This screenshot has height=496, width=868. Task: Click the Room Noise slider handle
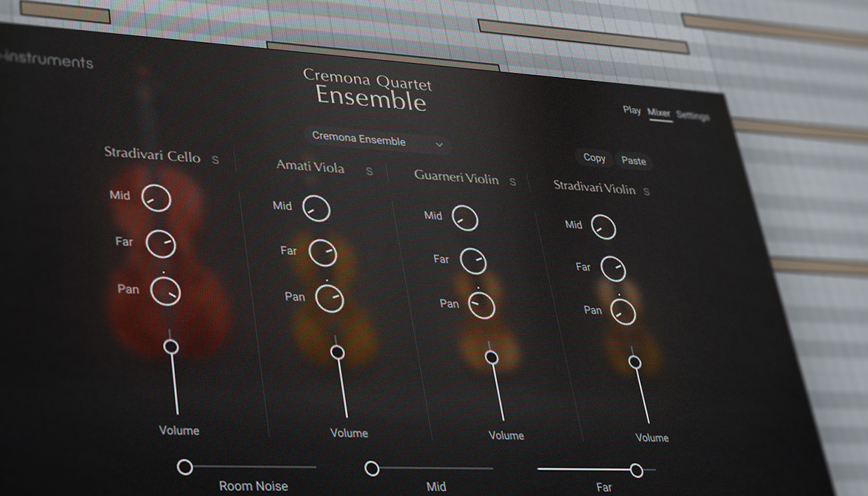(185, 467)
